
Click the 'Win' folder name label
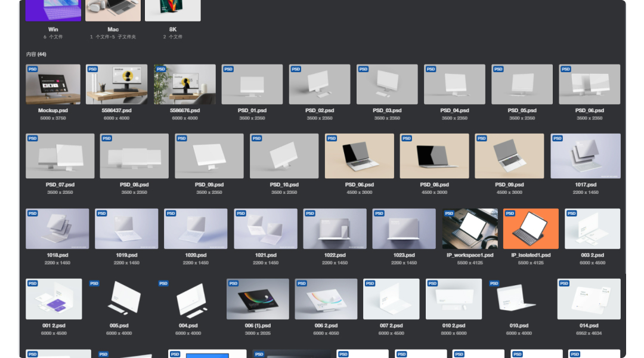[54, 29]
